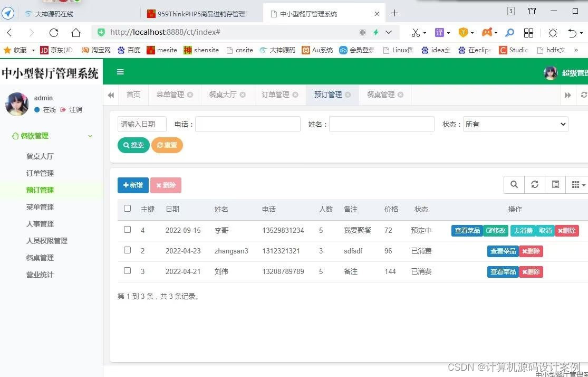Viewport: 588px width, 377px height.
Task: Open 人员权限管理 in the sidebar
Action: coord(47,241)
